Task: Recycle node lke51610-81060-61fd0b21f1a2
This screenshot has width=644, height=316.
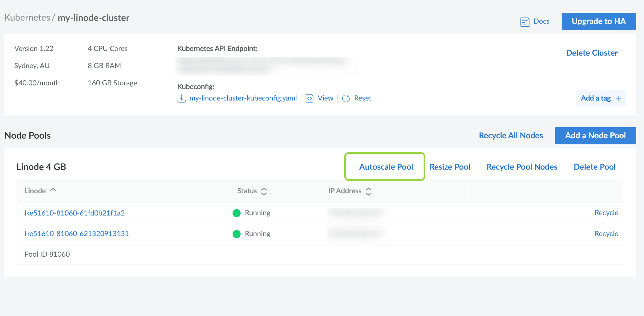Action: 606,213
